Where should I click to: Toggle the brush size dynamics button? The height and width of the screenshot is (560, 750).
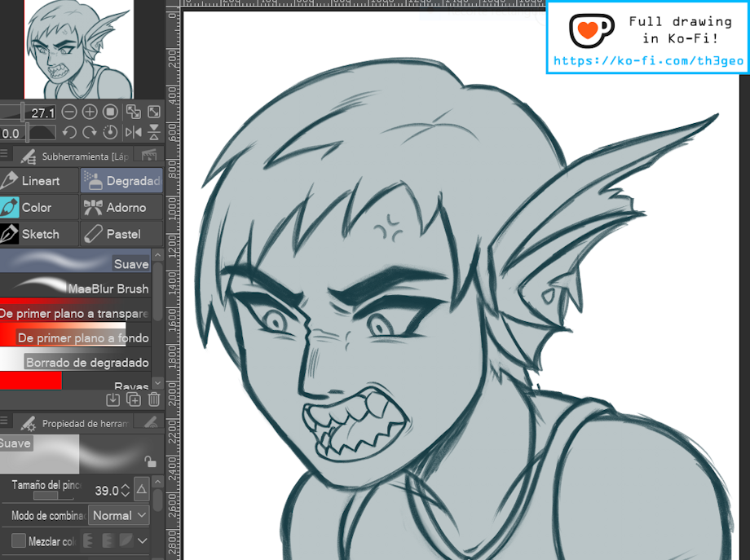pyautogui.click(x=141, y=490)
